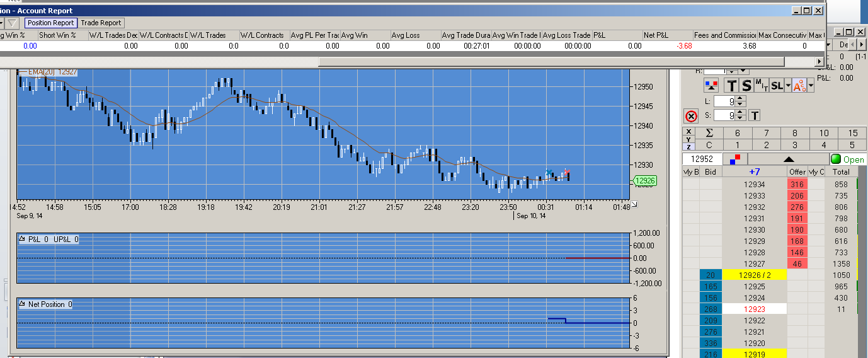Click offer size 46 at price 12927

(x=797, y=263)
